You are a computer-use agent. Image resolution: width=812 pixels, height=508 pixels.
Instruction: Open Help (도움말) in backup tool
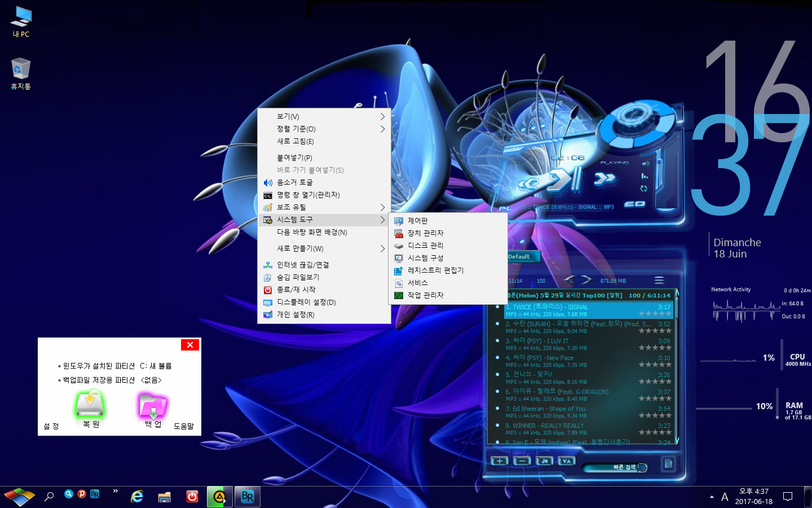[x=184, y=426]
